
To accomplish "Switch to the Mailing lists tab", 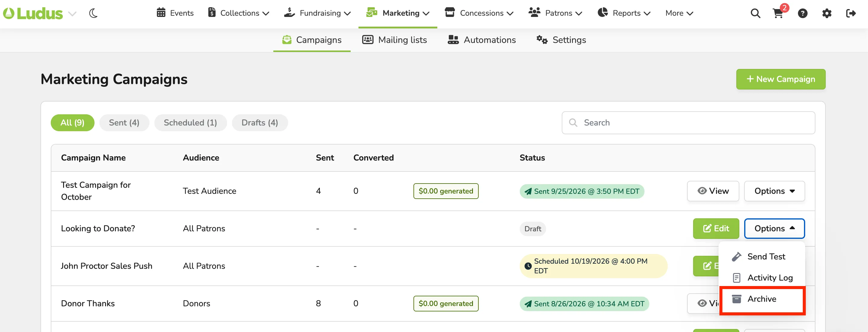I will (x=394, y=40).
